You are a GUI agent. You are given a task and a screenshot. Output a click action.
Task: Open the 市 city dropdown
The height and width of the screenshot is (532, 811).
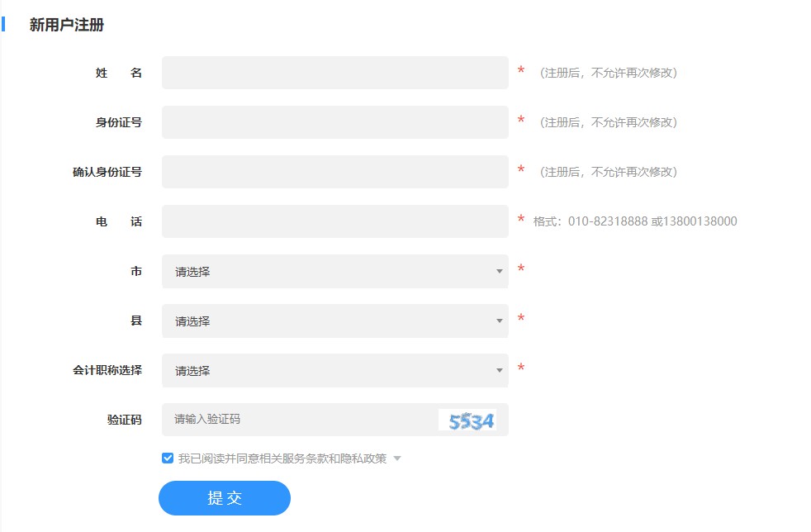point(334,271)
